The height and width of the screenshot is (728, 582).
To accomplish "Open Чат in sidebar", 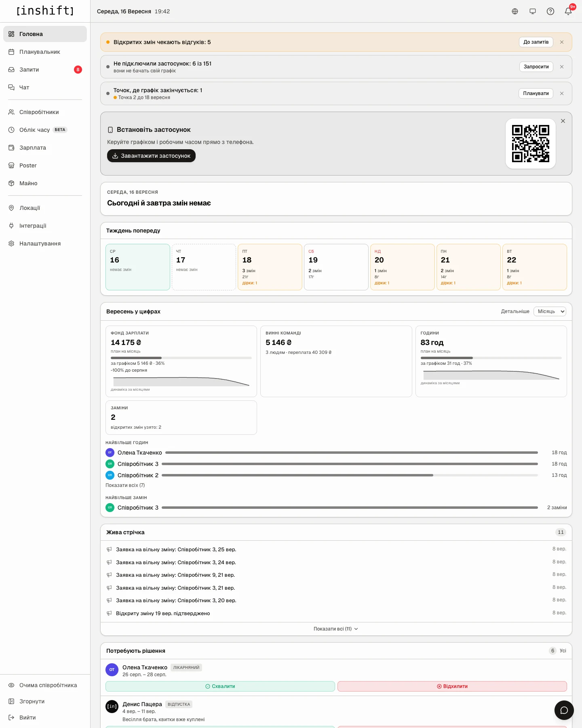I will (45, 87).
